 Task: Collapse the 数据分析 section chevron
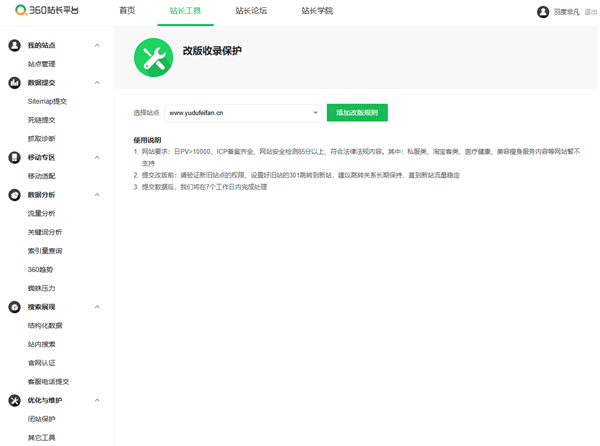pos(97,195)
